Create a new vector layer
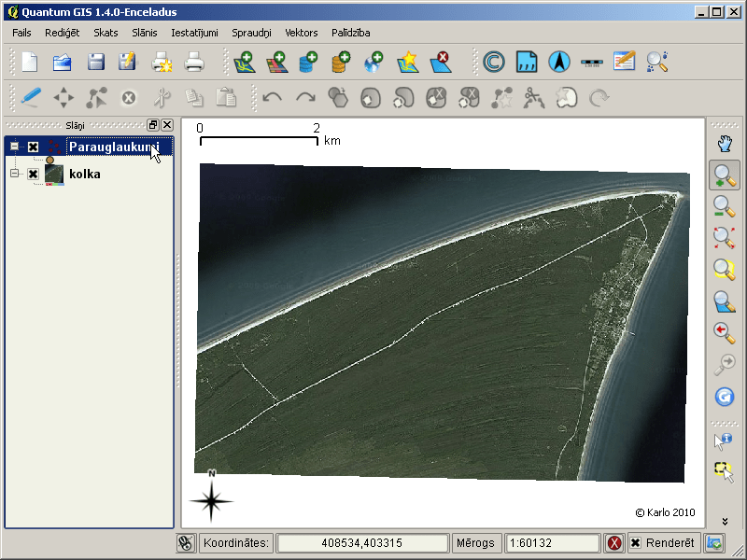747x560 pixels. pyautogui.click(x=408, y=62)
